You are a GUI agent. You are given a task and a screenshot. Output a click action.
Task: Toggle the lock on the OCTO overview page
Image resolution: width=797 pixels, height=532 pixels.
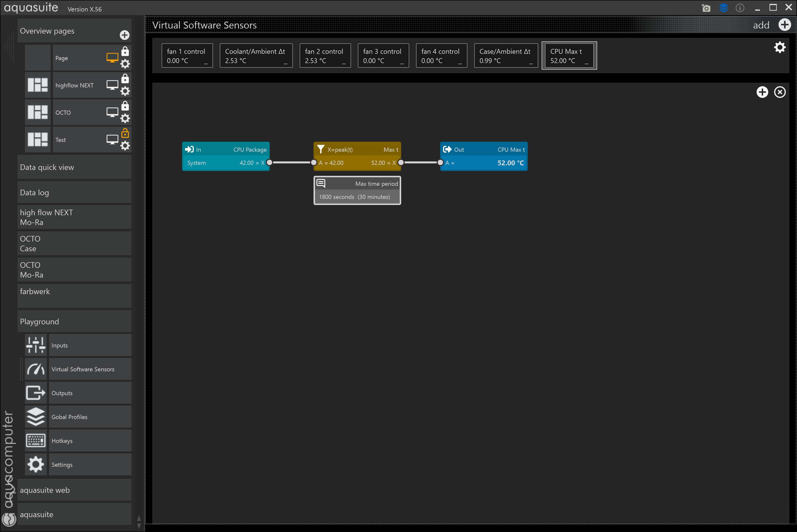click(x=125, y=106)
